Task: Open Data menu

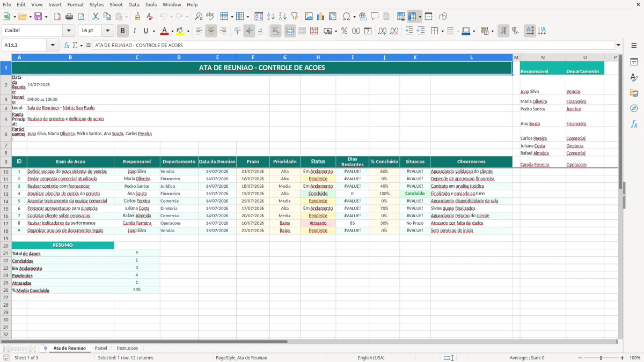Action: coord(134,4)
